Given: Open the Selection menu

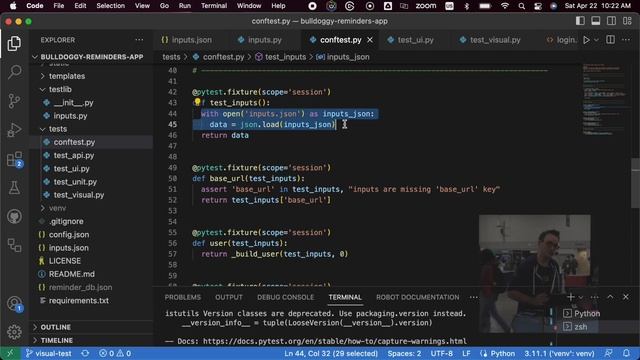Looking at the screenshot, I should tap(111, 6).
